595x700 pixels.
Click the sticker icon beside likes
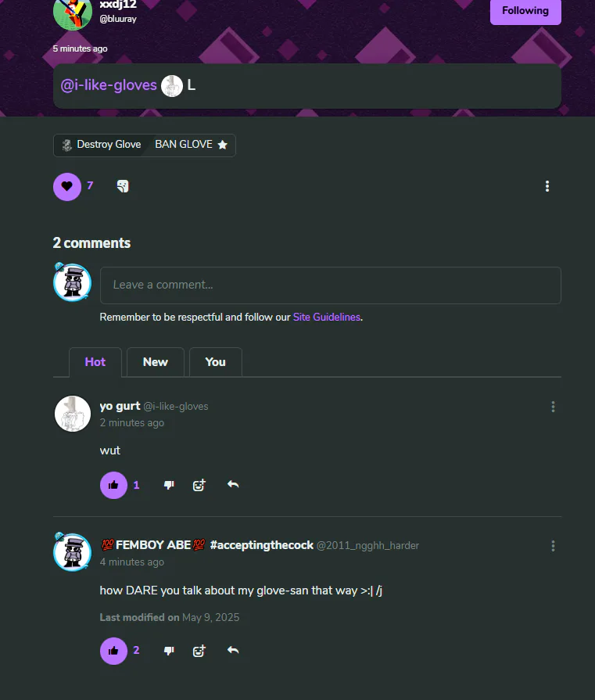point(123,186)
